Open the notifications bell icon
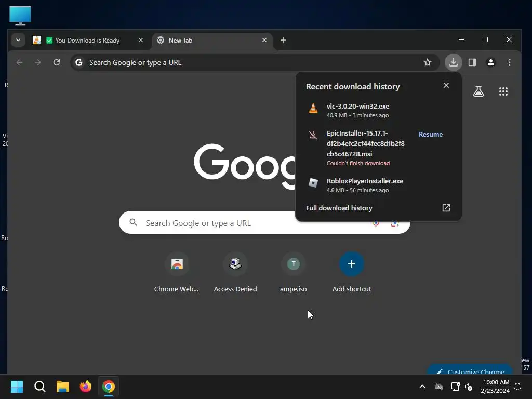This screenshot has width=532, height=399. click(518, 387)
